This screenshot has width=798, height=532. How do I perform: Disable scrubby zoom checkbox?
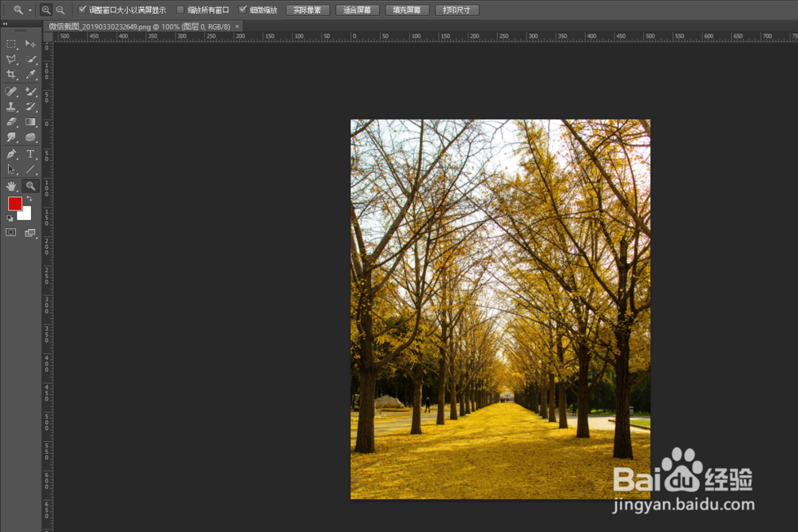point(243,10)
